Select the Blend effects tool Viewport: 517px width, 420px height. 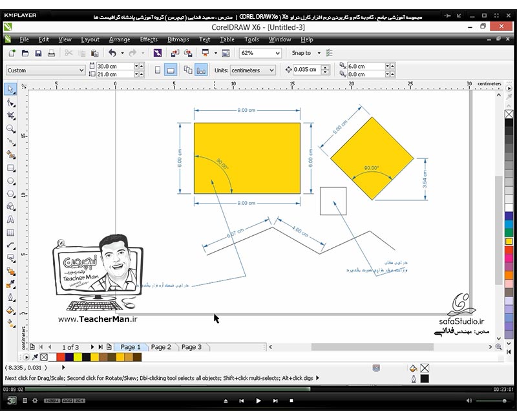10,271
